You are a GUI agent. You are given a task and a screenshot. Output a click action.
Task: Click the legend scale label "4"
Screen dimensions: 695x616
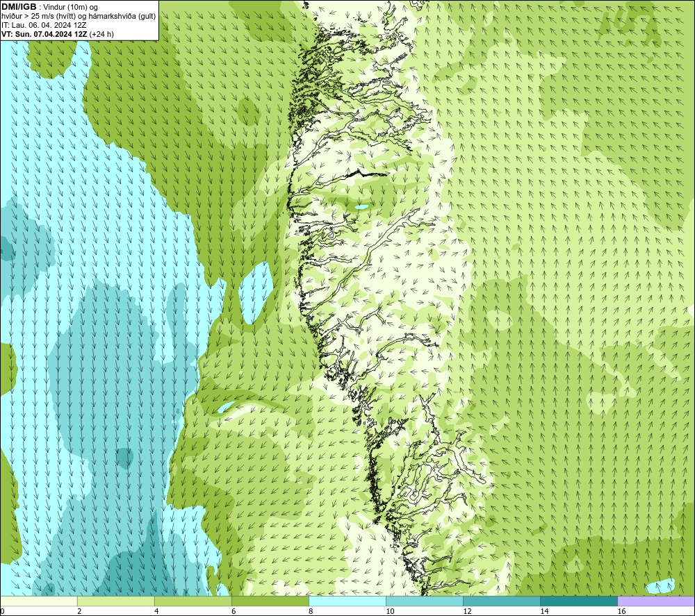[x=156, y=612]
